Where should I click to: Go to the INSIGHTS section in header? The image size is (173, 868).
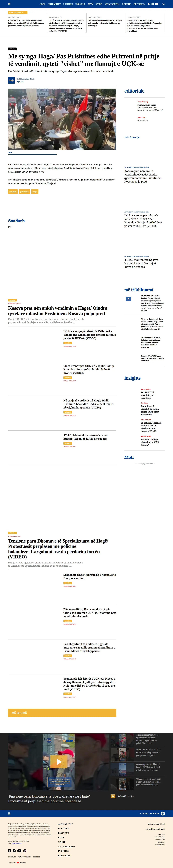(x=127, y=4)
